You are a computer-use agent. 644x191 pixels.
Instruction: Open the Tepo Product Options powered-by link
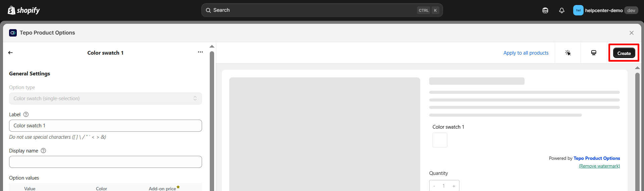tap(597, 158)
